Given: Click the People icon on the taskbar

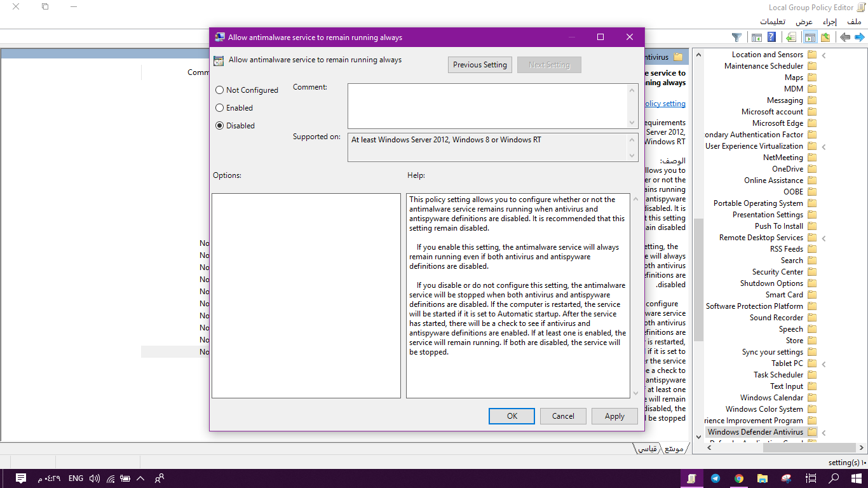Looking at the screenshot, I should tap(159, 478).
